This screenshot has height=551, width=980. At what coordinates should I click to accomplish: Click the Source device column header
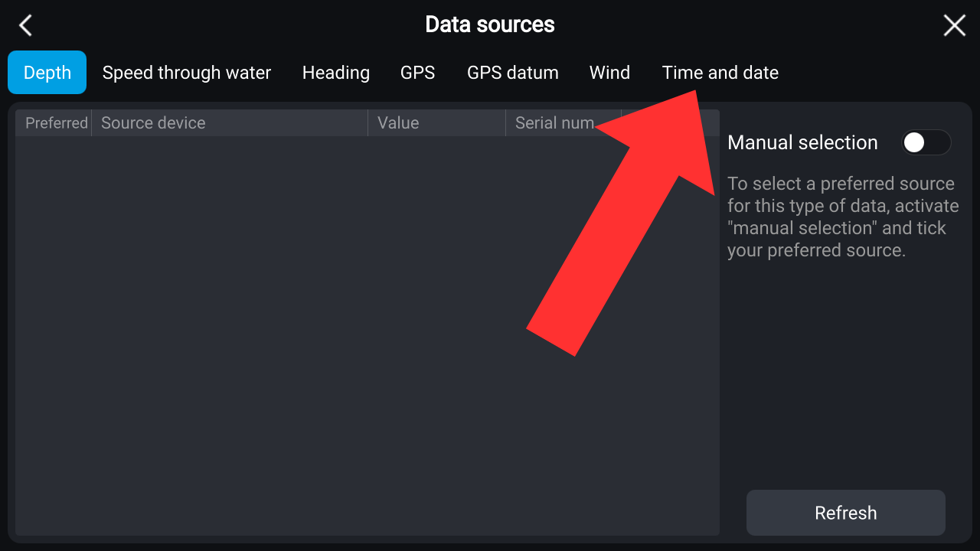coord(153,123)
